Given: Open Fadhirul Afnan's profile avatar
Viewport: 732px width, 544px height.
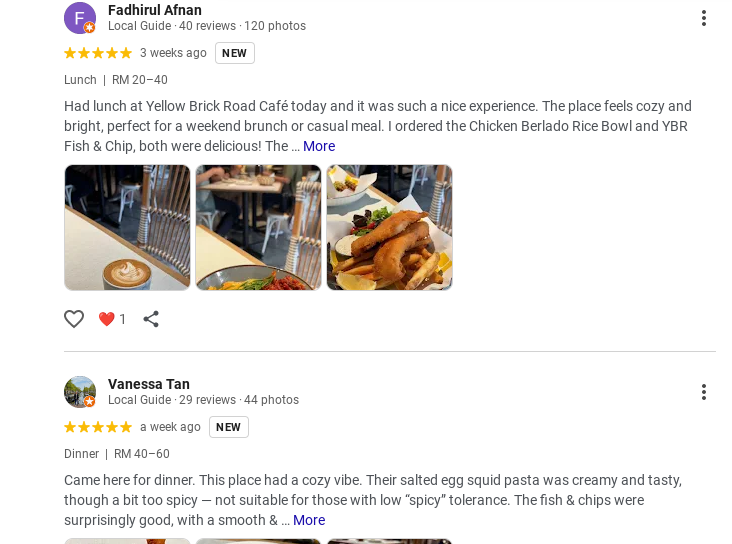Looking at the screenshot, I should click(80, 18).
